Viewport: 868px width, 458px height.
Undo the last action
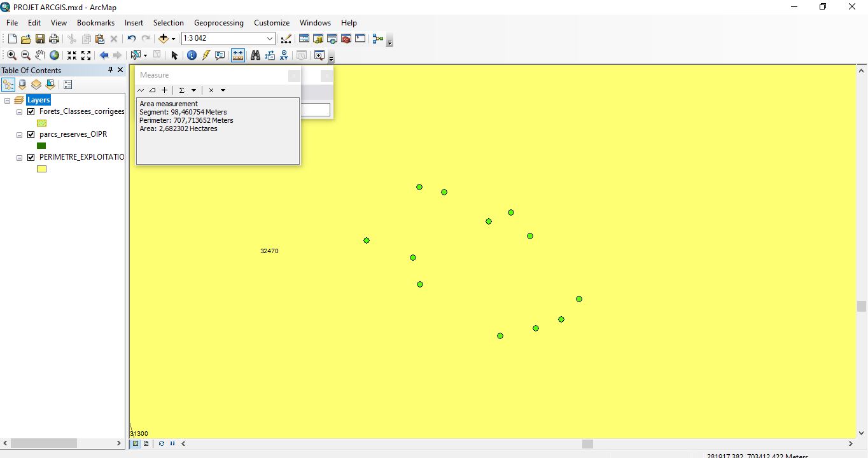click(131, 39)
